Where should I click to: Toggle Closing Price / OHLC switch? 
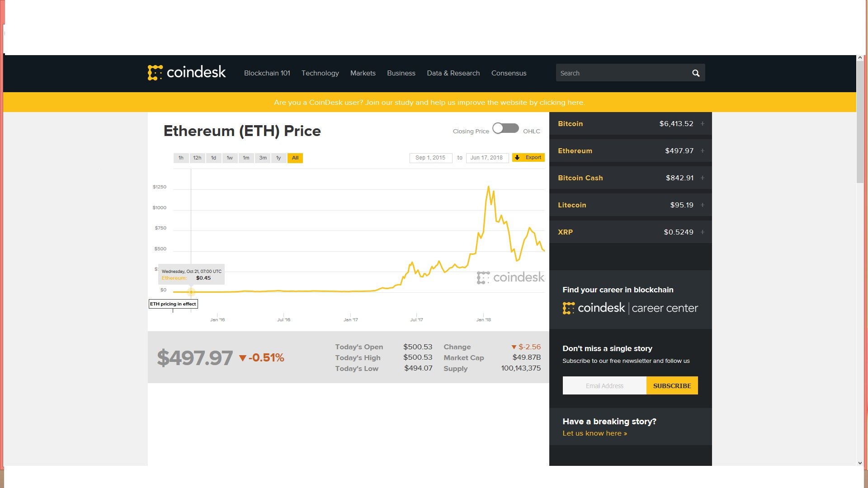point(505,128)
